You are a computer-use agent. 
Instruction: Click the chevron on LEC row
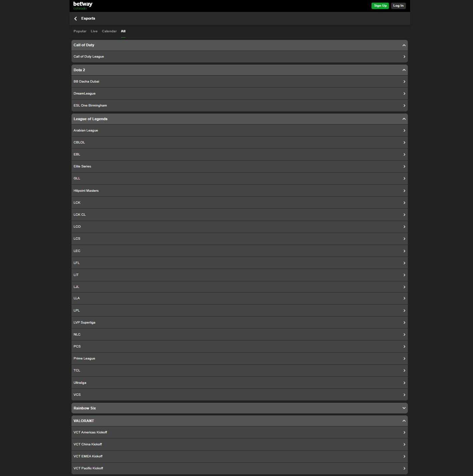pos(404,251)
